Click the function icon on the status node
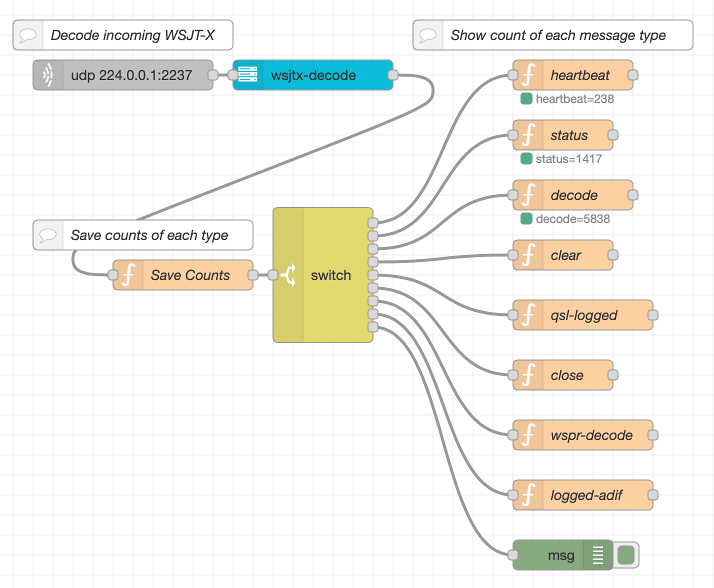The image size is (714, 588). (x=527, y=135)
